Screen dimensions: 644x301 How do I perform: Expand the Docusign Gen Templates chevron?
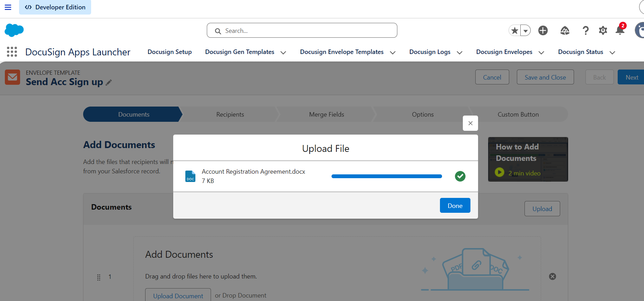click(283, 53)
